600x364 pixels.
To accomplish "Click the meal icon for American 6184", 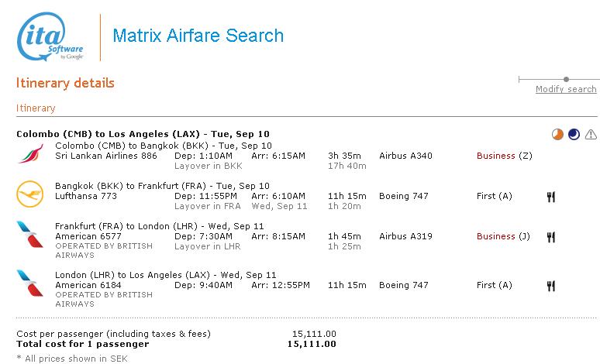I will 551,285.
